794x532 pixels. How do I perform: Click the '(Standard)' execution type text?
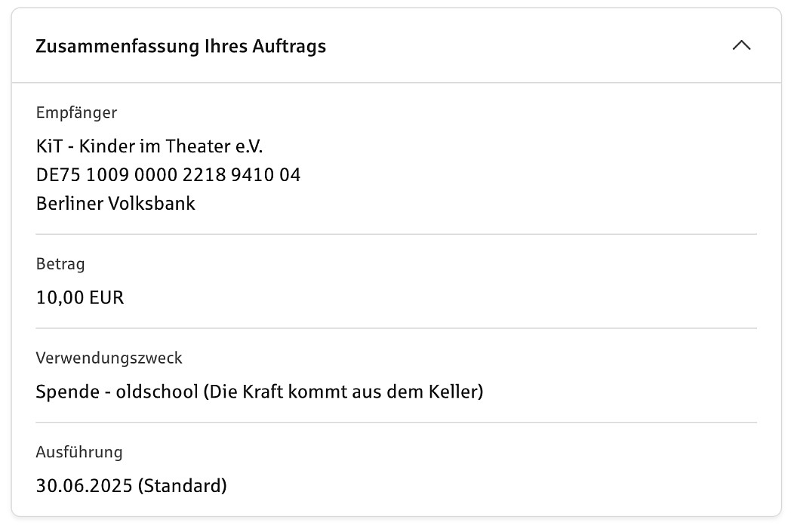pos(182,485)
